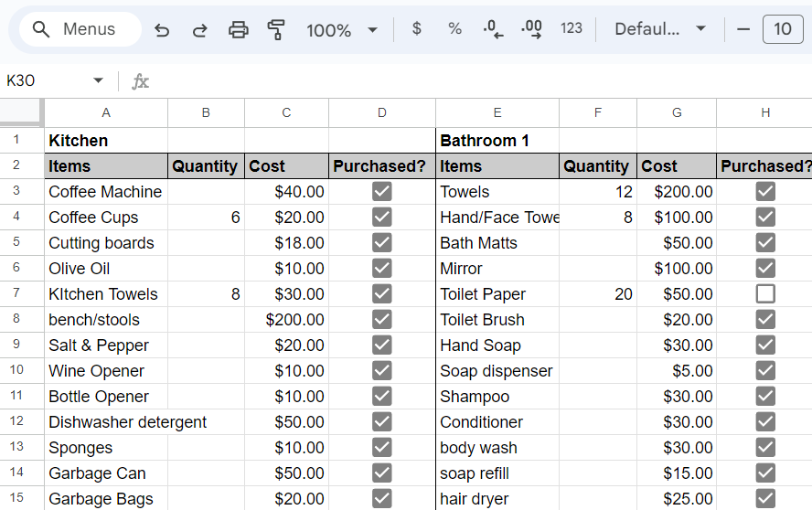Click the KItchen Towels cell
Screen dimensions: 812x510
click(x=106, y=294)
